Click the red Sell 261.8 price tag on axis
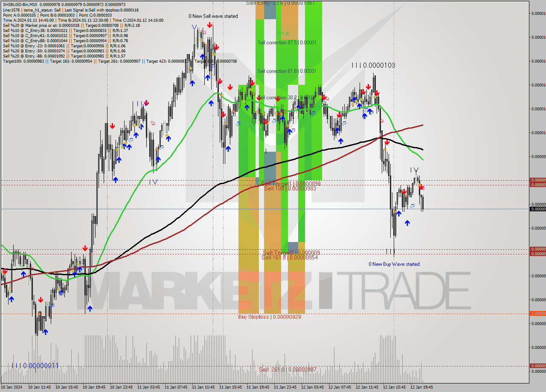The height and width of the screenshot is (392, 546). [537, 366]
